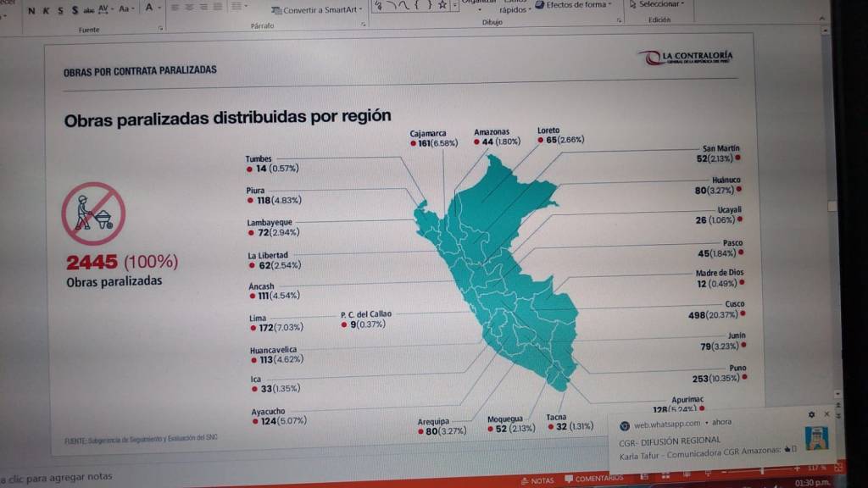
Task: Open the WhatsApp notification settings gear
Action: pos(811,414)
